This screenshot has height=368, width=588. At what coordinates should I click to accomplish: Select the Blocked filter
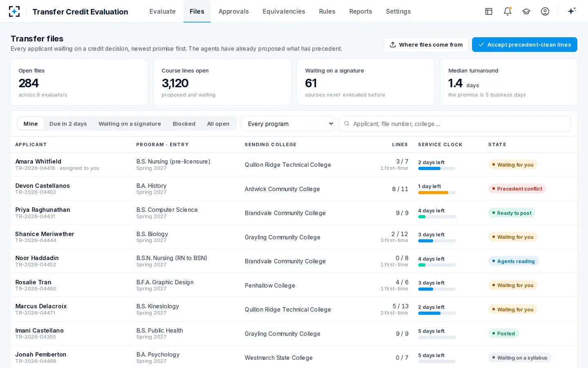click(x=184, y=123)
